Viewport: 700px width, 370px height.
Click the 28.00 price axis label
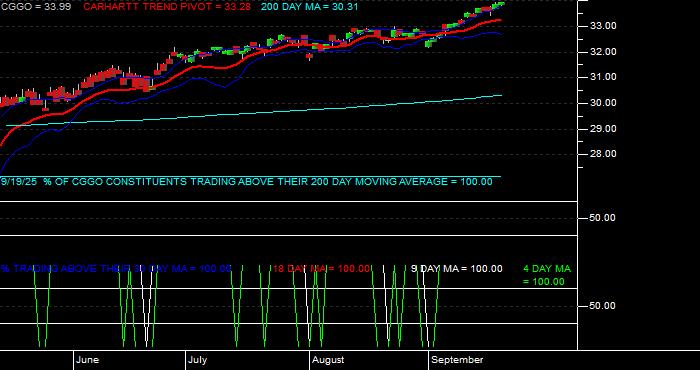603,154
